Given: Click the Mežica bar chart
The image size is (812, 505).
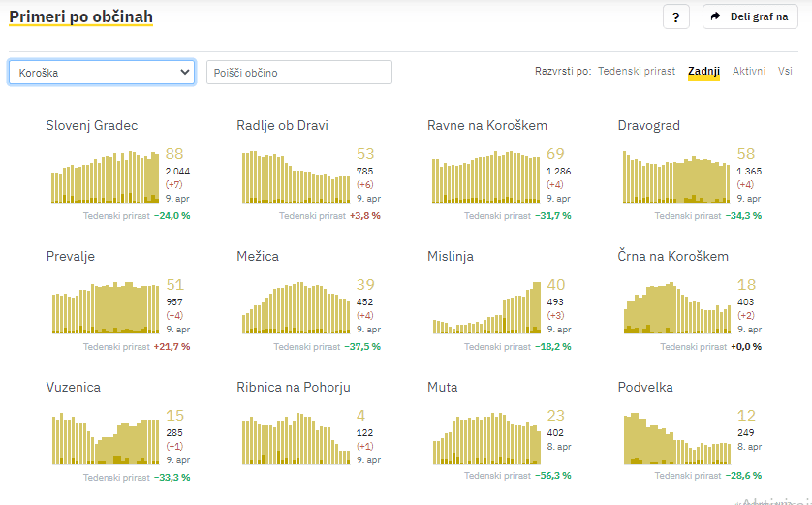Looking at the screenshot, I should click(296, 308).
